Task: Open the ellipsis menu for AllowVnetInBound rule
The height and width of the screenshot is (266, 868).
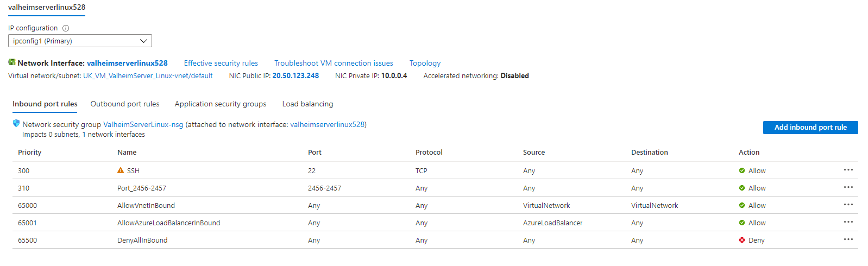Action: (x=848, y=205)
